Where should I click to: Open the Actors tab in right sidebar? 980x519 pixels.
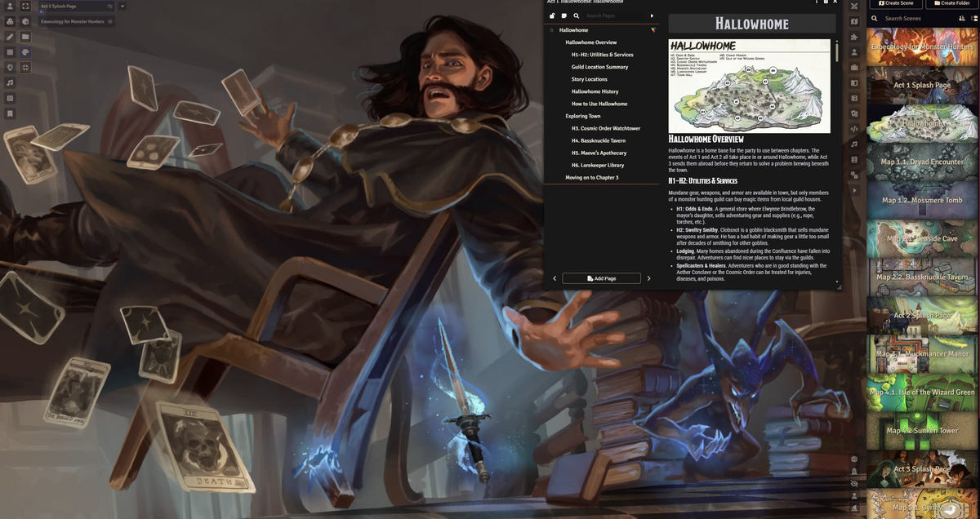(854, 52)
